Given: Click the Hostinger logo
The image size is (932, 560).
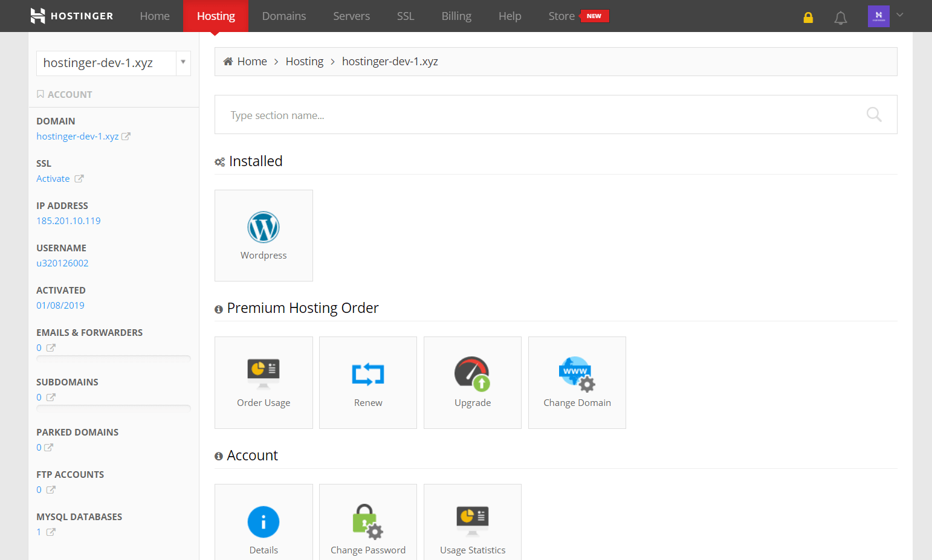Looking at the screenshot, I should point(71,16).
